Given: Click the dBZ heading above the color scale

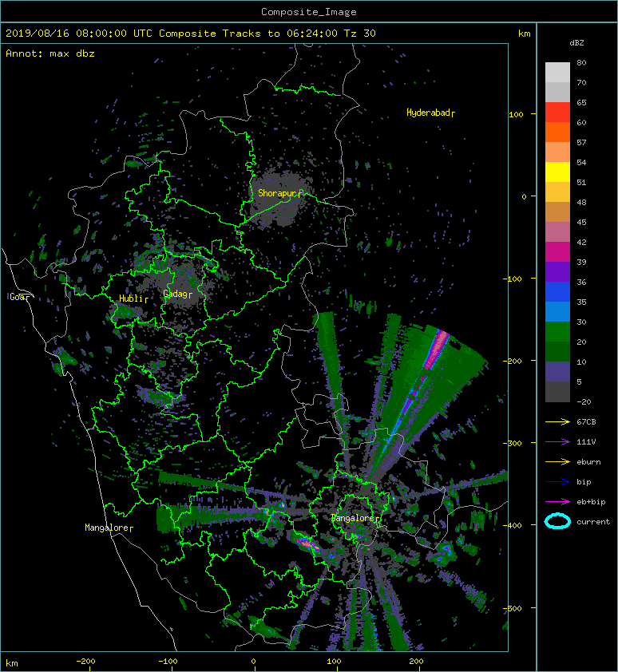Looking at the screenshot, I should (x=576, y=43).
